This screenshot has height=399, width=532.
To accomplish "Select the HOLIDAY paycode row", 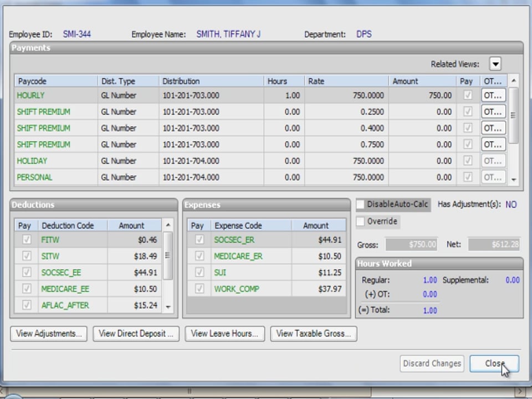I will coord(32,161).
